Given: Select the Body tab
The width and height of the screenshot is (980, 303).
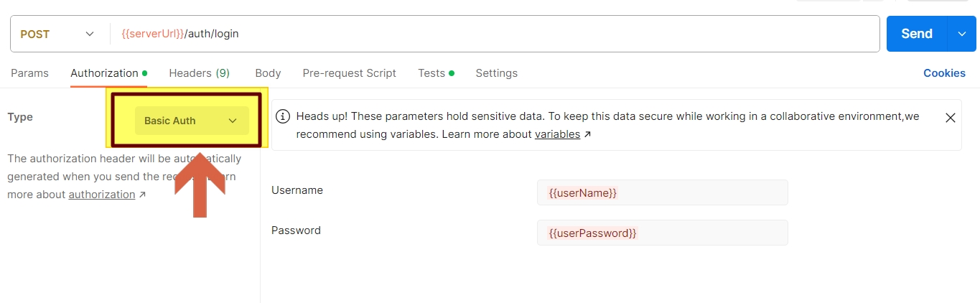Looking at the screenshot, I should 268,73.
